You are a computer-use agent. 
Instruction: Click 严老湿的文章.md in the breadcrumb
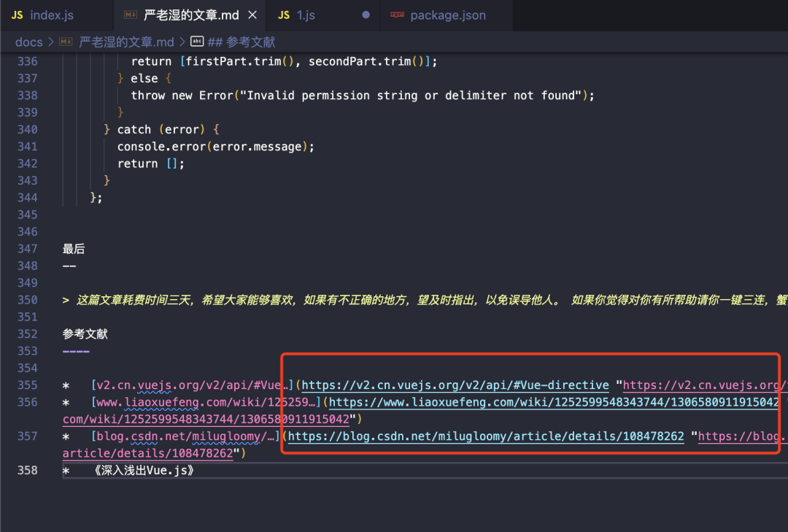point(126,42)
